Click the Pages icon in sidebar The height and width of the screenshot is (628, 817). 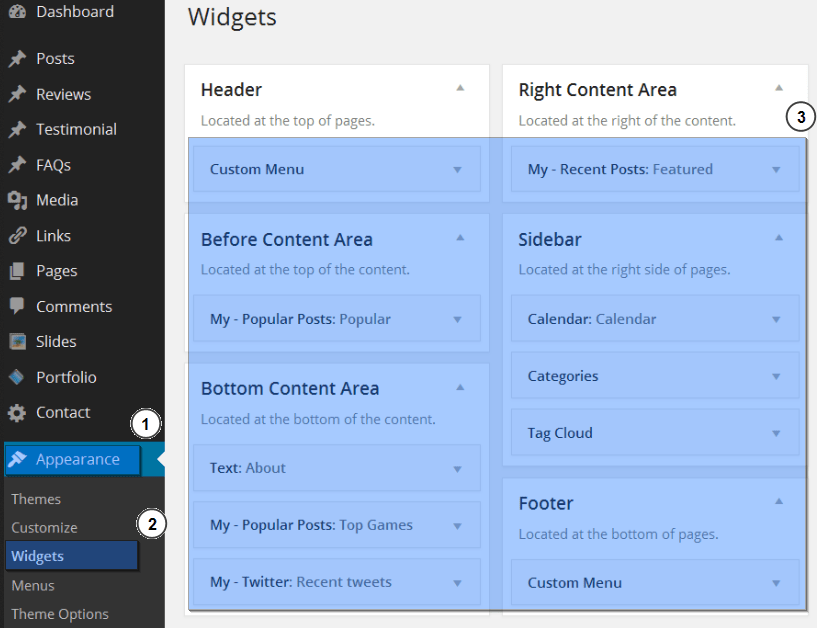point(17,271)
